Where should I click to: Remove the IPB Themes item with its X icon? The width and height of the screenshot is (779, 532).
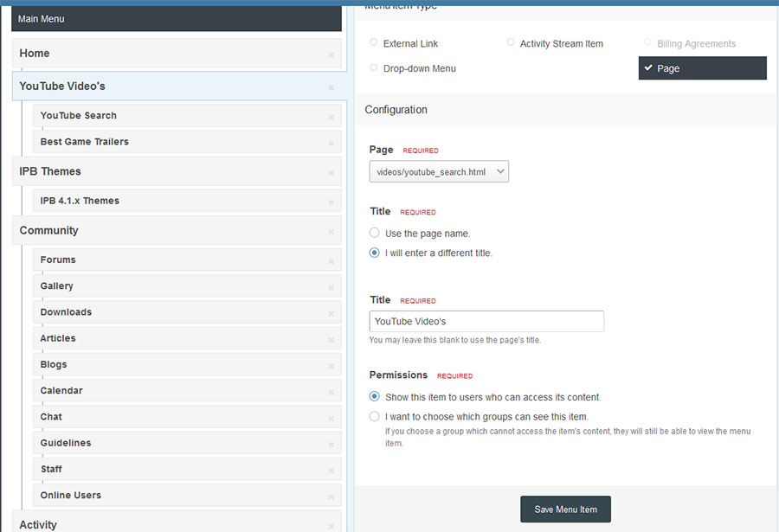pyautogui.click(x=331, y=173)
